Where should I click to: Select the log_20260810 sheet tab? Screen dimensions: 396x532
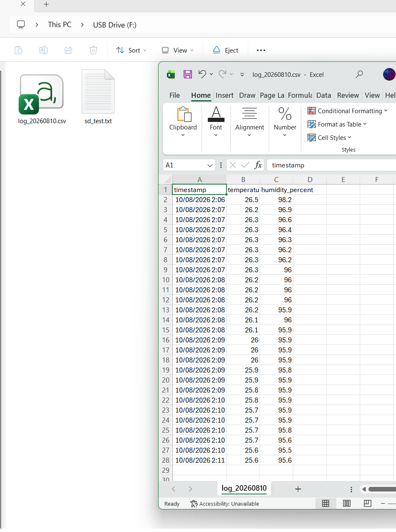click(x=244, y=488)
